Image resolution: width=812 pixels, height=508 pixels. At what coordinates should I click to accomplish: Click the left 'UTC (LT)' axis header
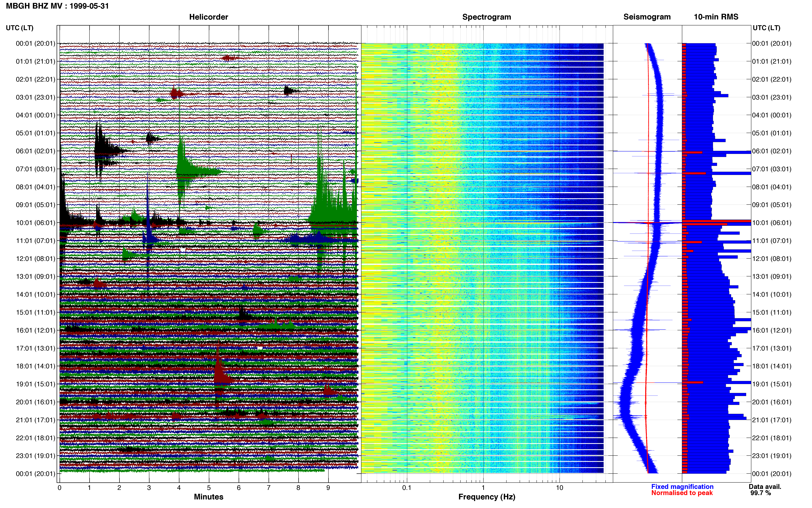click(19, 28)
